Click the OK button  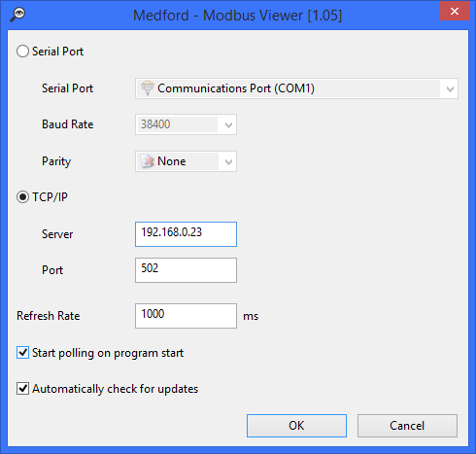296,426
